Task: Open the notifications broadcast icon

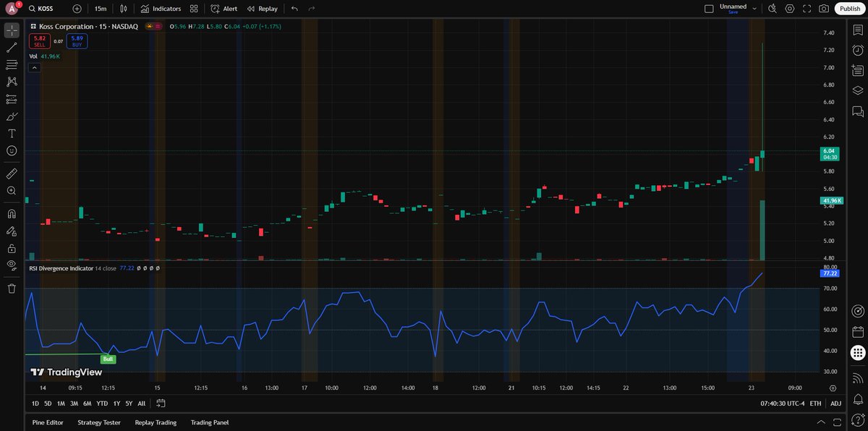Action: (858, 378)
